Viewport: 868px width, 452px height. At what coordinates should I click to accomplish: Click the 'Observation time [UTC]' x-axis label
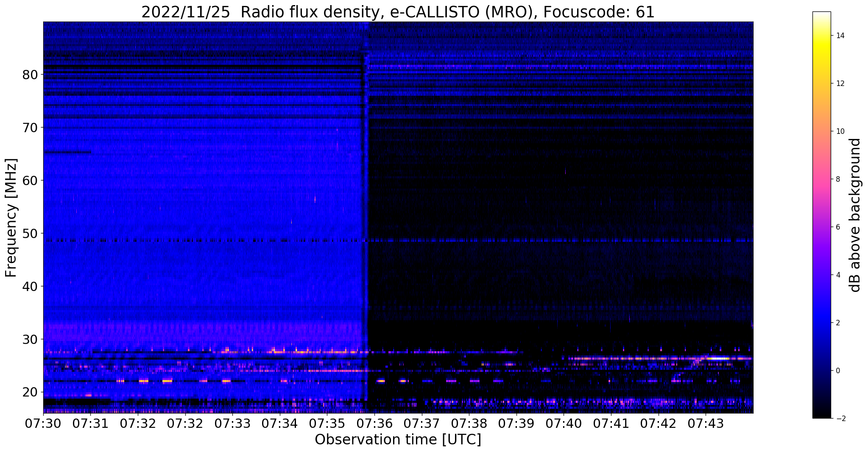click(x=398, y=440)
